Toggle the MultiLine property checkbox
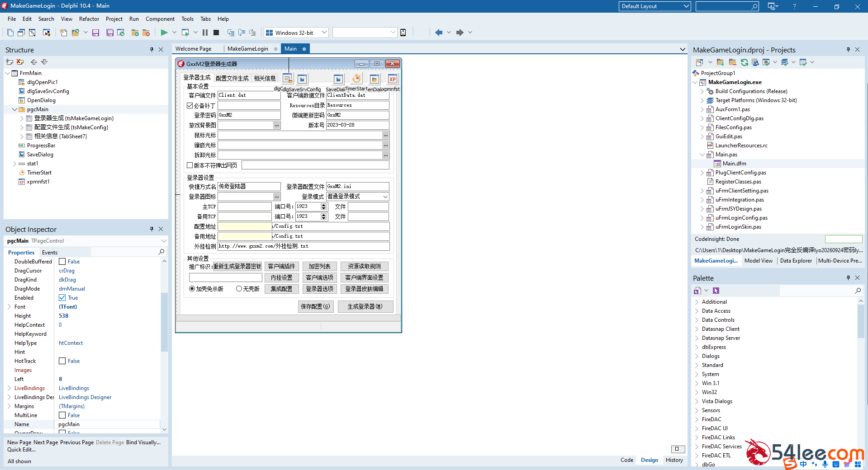This screenshot has height=470, width=868. (62, 415)
